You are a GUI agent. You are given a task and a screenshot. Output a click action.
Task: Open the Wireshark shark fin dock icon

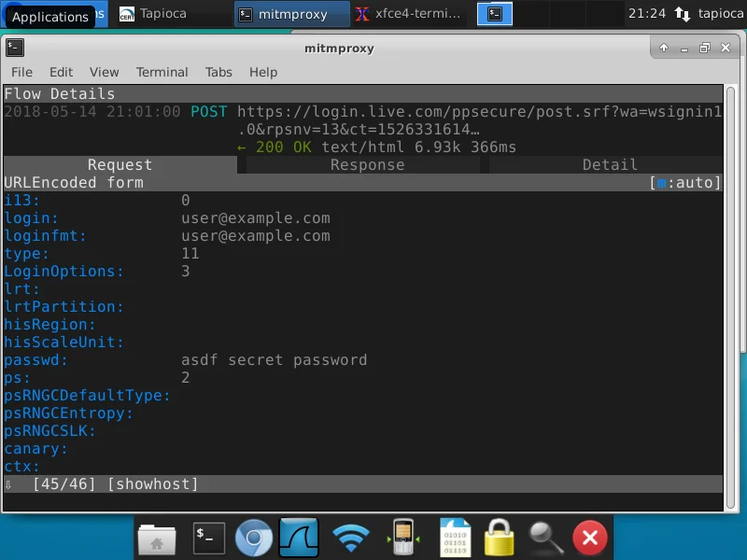click(299, 538)
